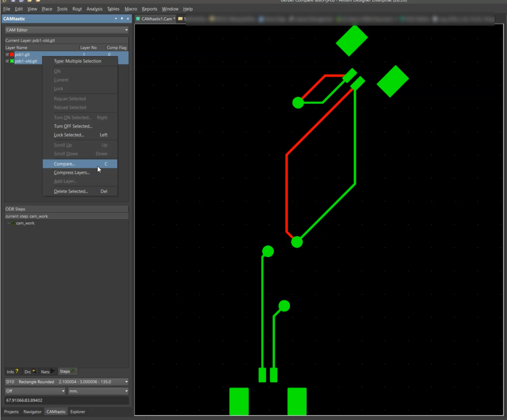Open the Info tab with question mark icon
The width and height of the screenshot is (507, 420).
(12, 371)
